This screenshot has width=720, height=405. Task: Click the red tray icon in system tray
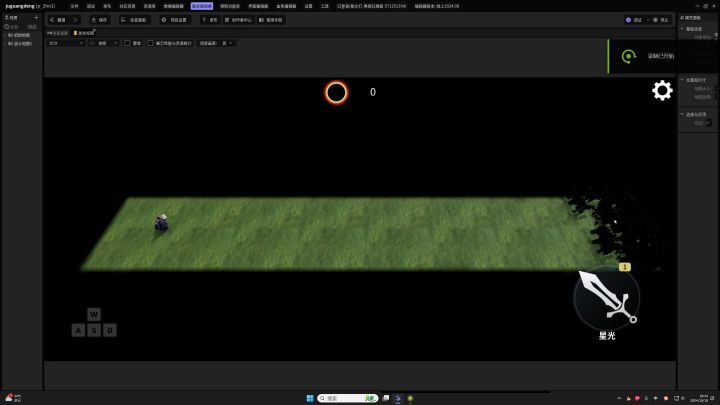tap(637, 398)
